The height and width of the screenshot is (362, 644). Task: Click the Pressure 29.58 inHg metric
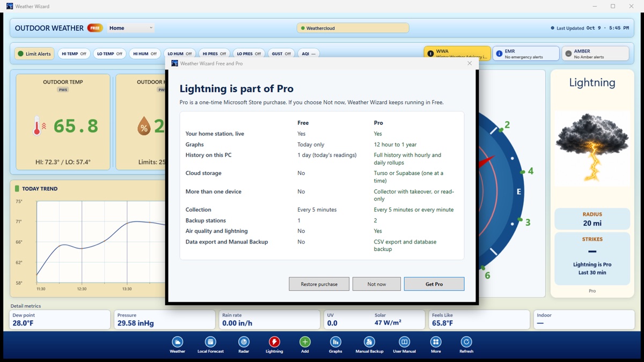point(165,320)
